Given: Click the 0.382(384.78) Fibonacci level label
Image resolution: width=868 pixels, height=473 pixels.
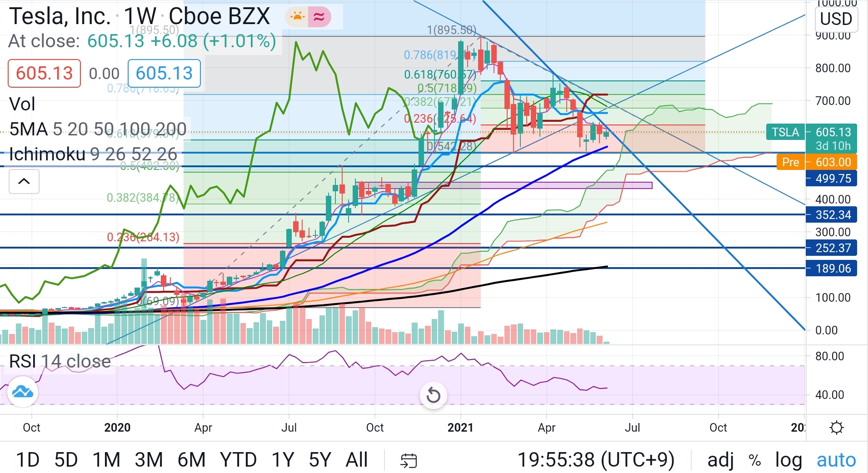Looking at the screenshot, I should pos(144,198).
